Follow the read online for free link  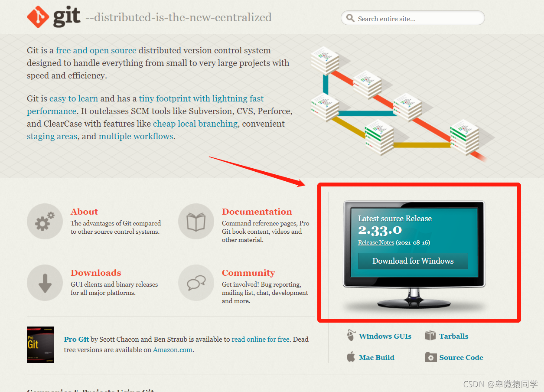point(260,339)
